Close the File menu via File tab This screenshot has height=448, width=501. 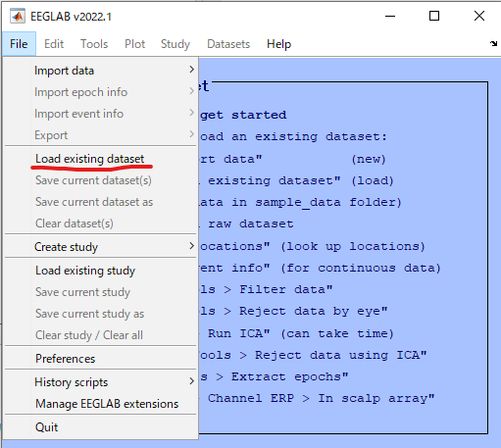(x=19, y=44)
